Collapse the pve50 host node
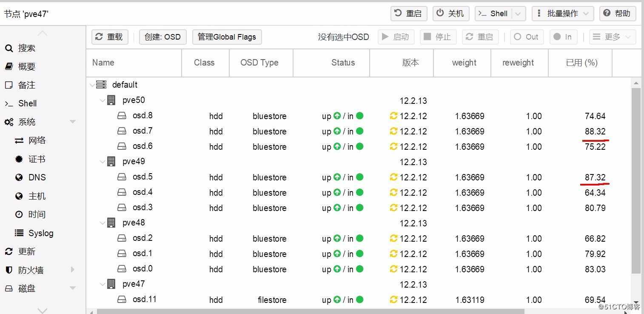Image resolution: width=644 pixels, height=314 pixels. coord(103,100)
